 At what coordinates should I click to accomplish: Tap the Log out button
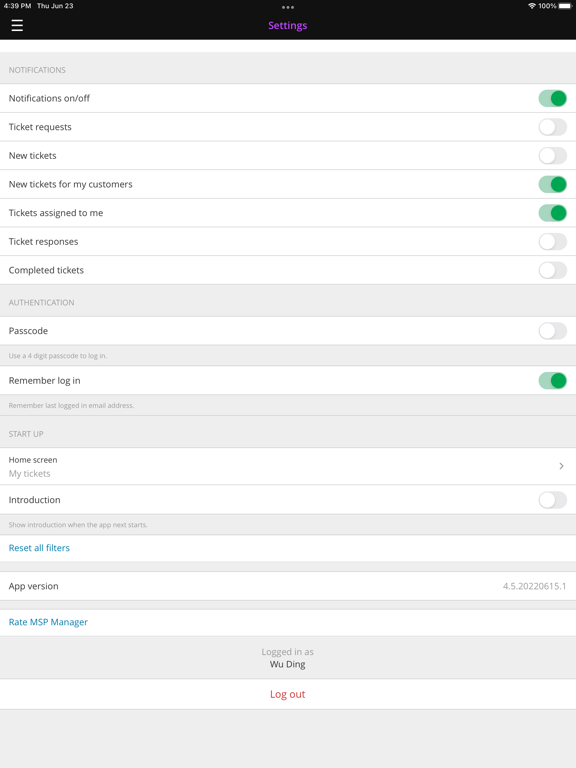[288, 694]
